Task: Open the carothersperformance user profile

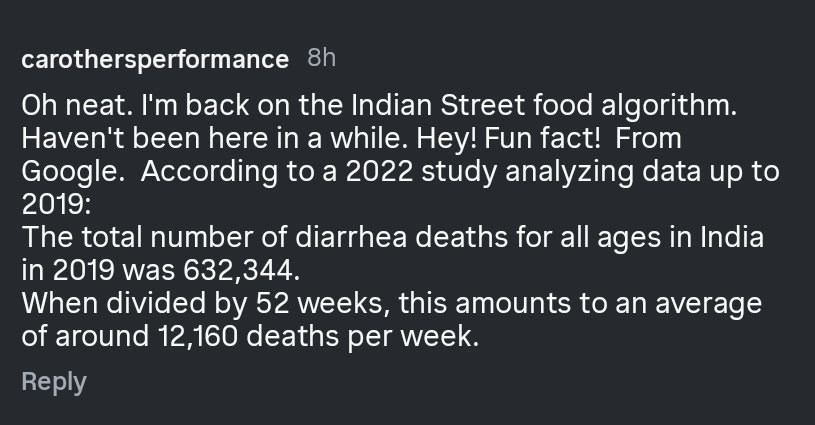Action: pos(155,59)
